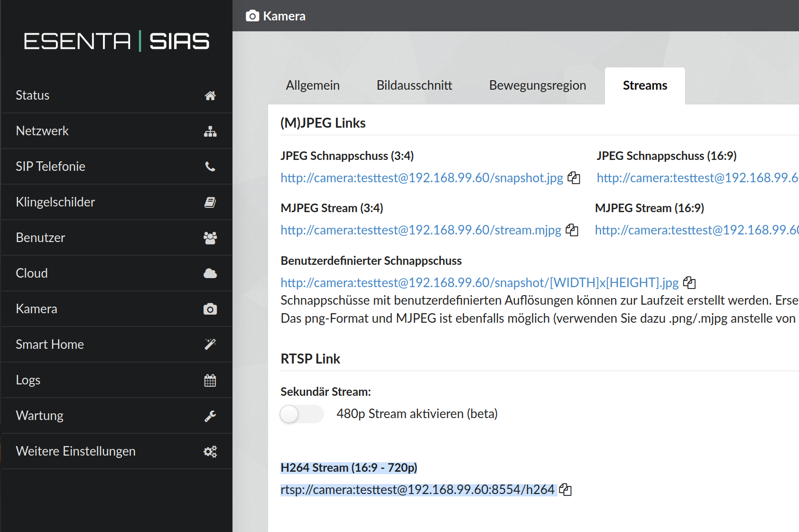The image size is (799, 532).
Task: Click the ESENTA SIAS logo
Action: coord(117,41)
